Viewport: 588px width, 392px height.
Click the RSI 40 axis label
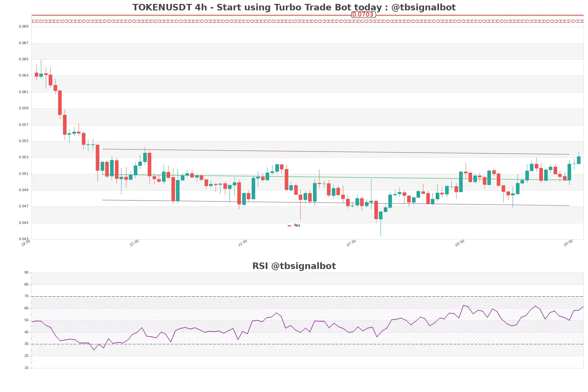point(26,332)
